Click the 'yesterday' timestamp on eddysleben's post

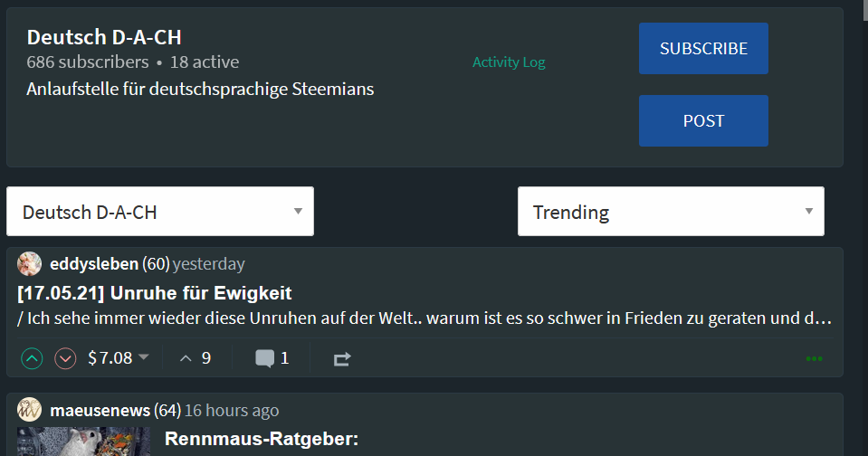(208, 264)
